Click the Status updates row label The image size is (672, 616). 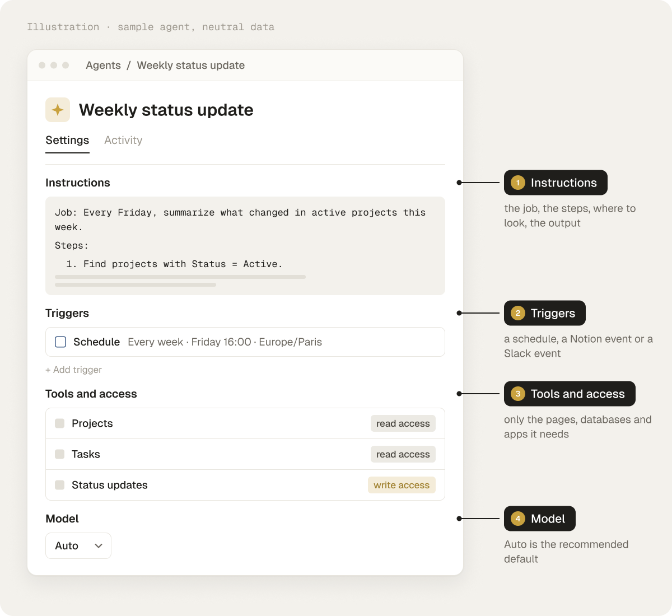[110, 485]
